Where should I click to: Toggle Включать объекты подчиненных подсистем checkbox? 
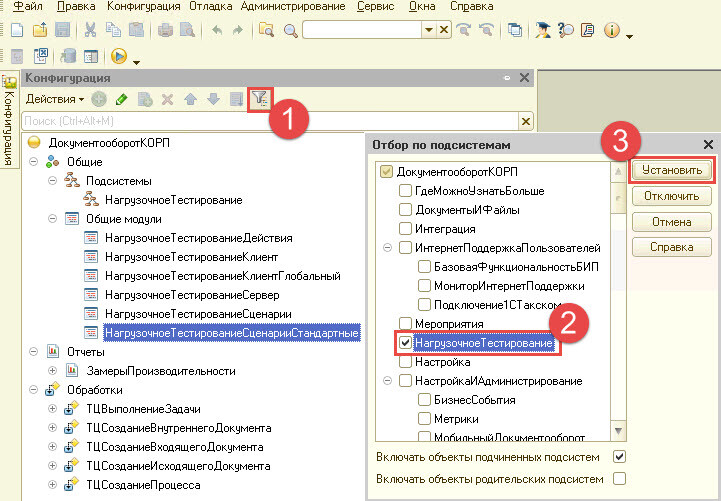click(619, 457)
